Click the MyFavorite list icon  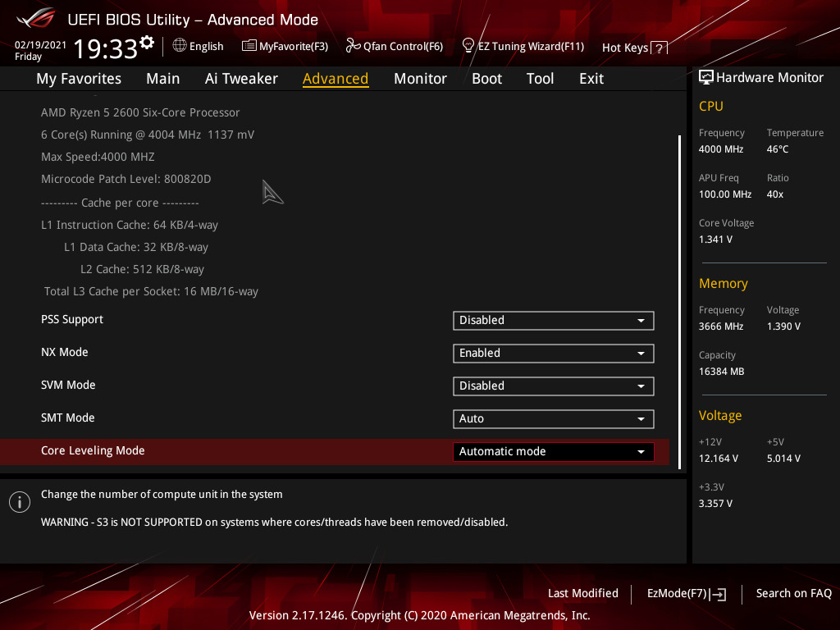coord(249,46)
